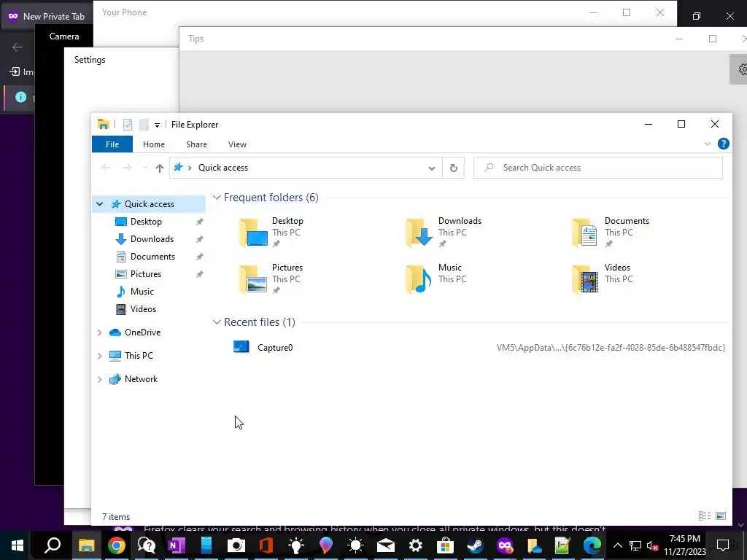This screenshot has height=560, width=747.
Task: Open Mail app from taskbar
Action: [x=385, y=545]
